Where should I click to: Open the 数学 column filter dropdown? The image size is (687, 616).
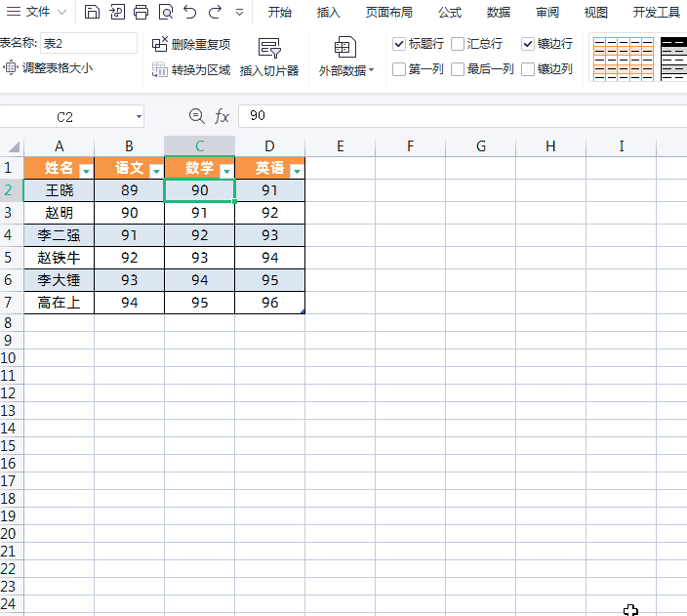click(x=226, y=171)
